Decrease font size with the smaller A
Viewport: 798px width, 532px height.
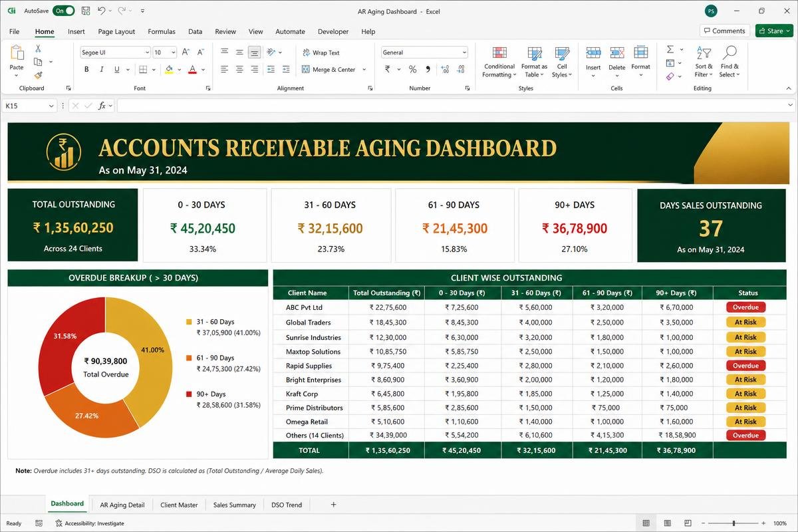pyautogui.click(x=201, y=52)
